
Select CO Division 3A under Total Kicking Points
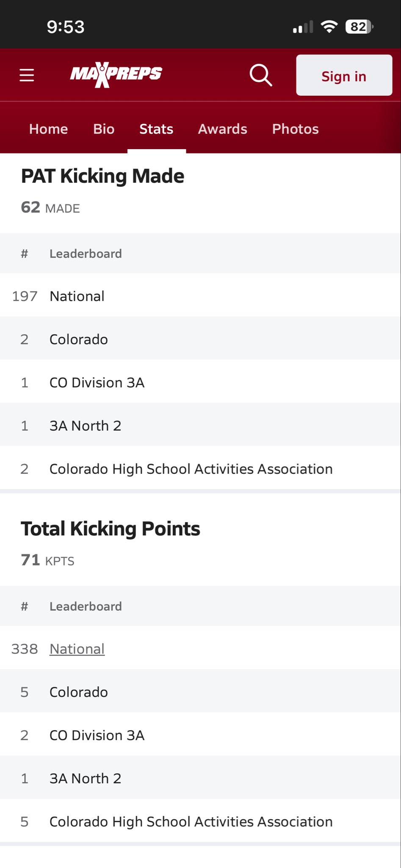[x=97, y=735]
